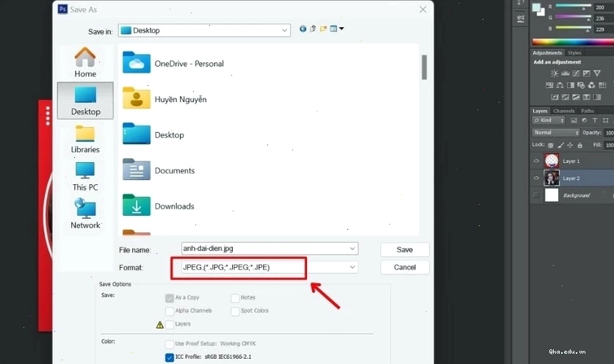Add a Black & White adjustment
Image resolution: width=614 pixels, height=364 pixels.
point(571,85)
